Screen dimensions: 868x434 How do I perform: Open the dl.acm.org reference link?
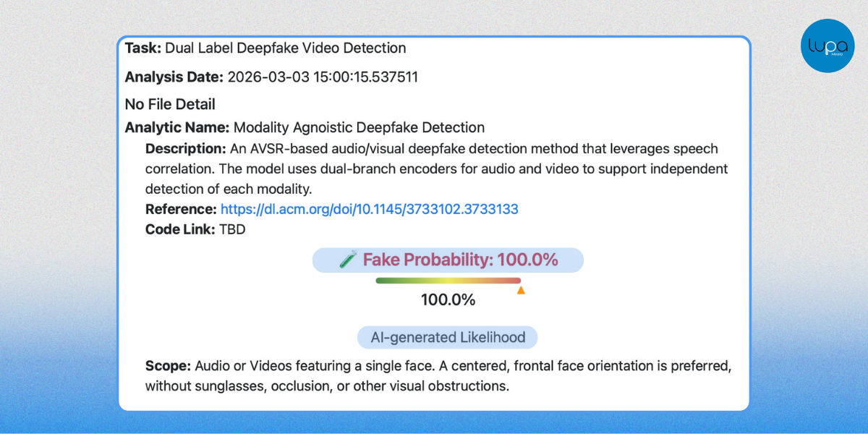click(x=369, y=209)
